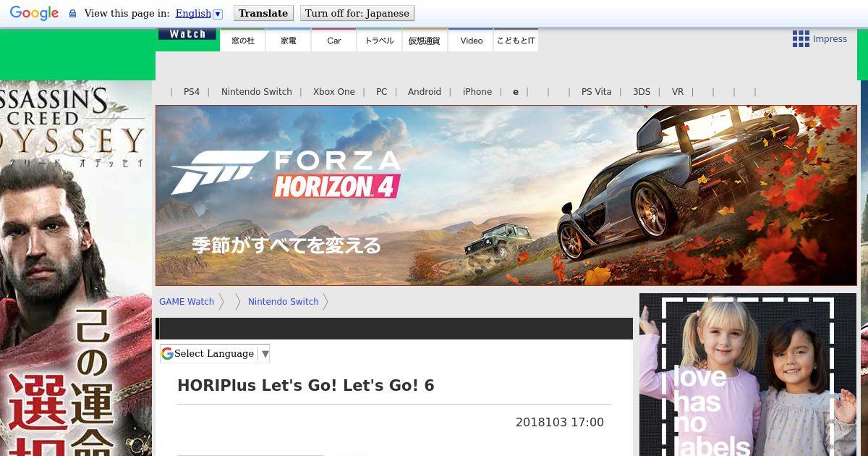Click Google G icon in language selector
Screen dimensions: 868x456
tap(167, 353)
